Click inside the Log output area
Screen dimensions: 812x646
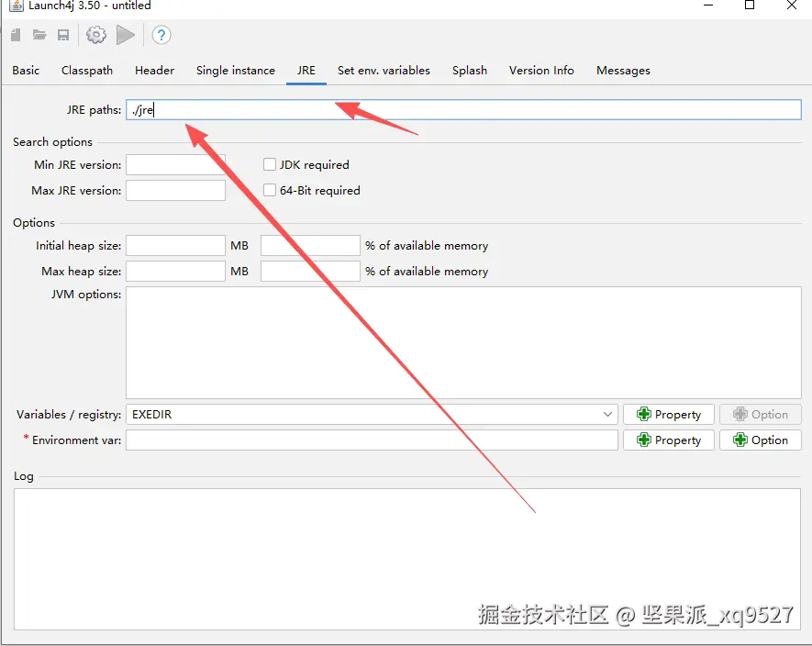pyautogui.click(x=407, y=560)
